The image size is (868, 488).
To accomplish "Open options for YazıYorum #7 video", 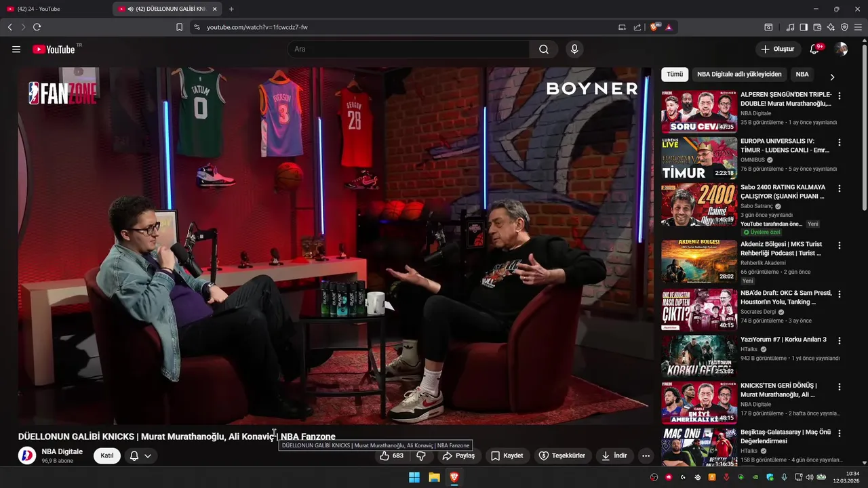I will 840,341.
